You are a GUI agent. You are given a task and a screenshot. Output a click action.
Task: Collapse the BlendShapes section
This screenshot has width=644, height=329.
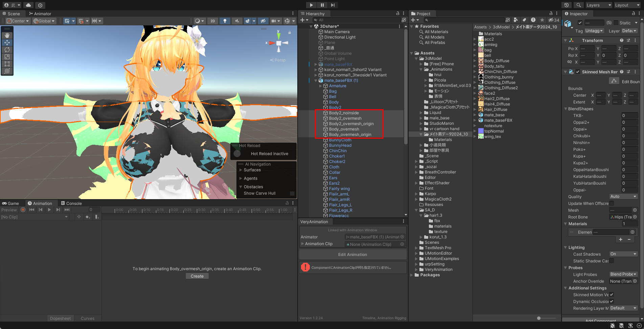(x=566, y=109)
